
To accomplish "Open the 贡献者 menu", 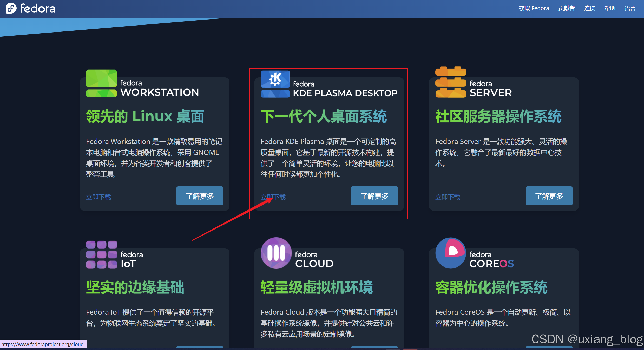I will (x=567, y=8).
